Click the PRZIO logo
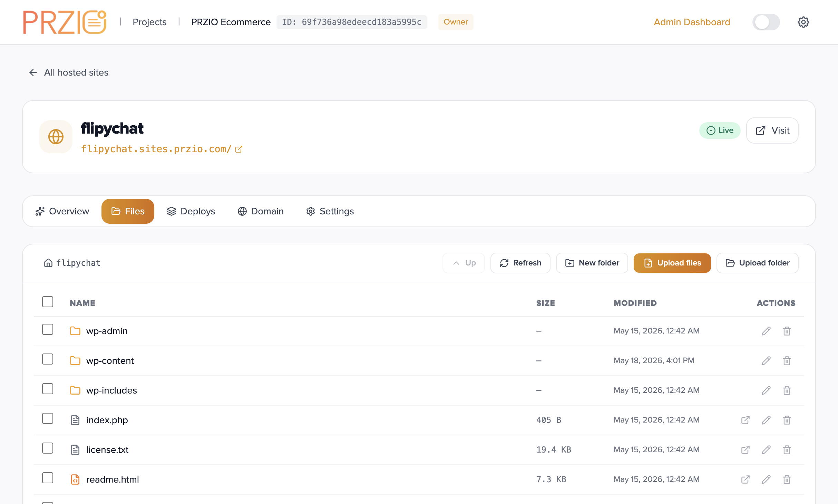The height and width of the screenshot is (504, 838). (x=65, y=22)
